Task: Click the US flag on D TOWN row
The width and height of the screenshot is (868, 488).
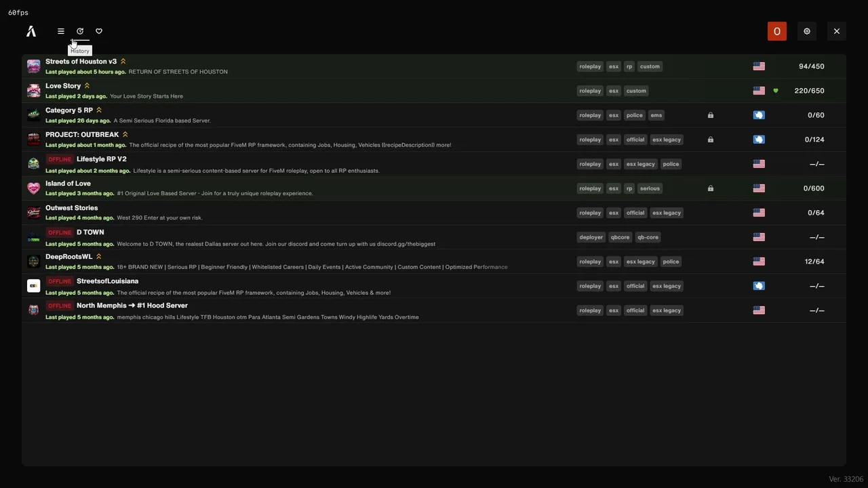Action: (x=759, y=237)
